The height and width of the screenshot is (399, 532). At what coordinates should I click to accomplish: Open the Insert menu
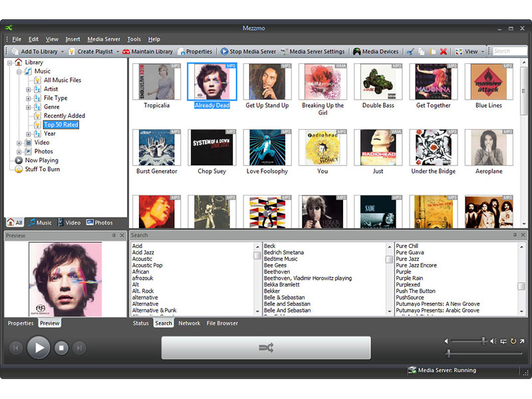tap(72, 39)
